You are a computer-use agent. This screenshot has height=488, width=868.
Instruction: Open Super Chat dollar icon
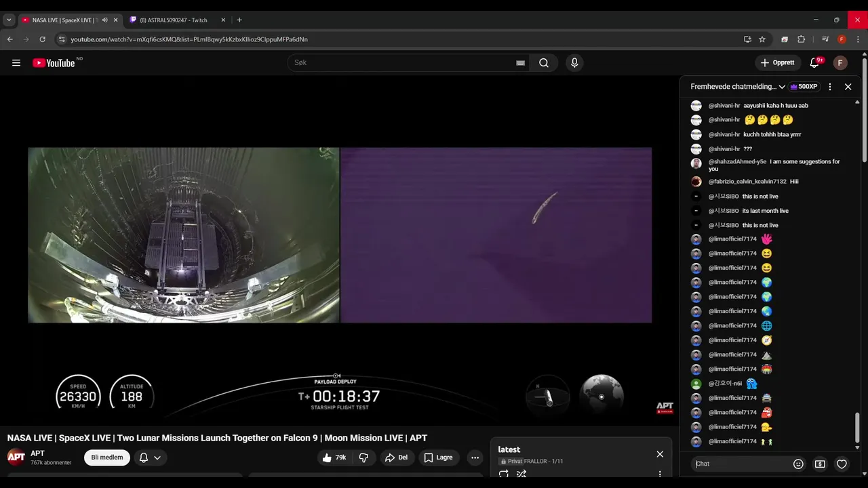(x=820, y=464)
